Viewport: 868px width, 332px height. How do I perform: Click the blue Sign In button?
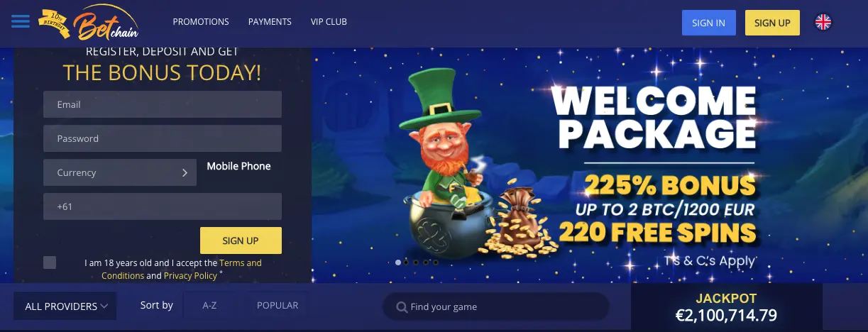(708, 23)
